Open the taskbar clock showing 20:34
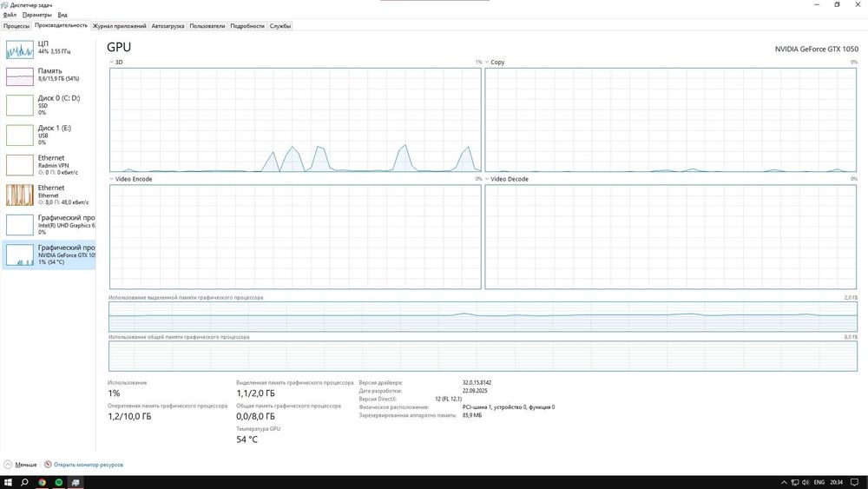 coord(837,482)
